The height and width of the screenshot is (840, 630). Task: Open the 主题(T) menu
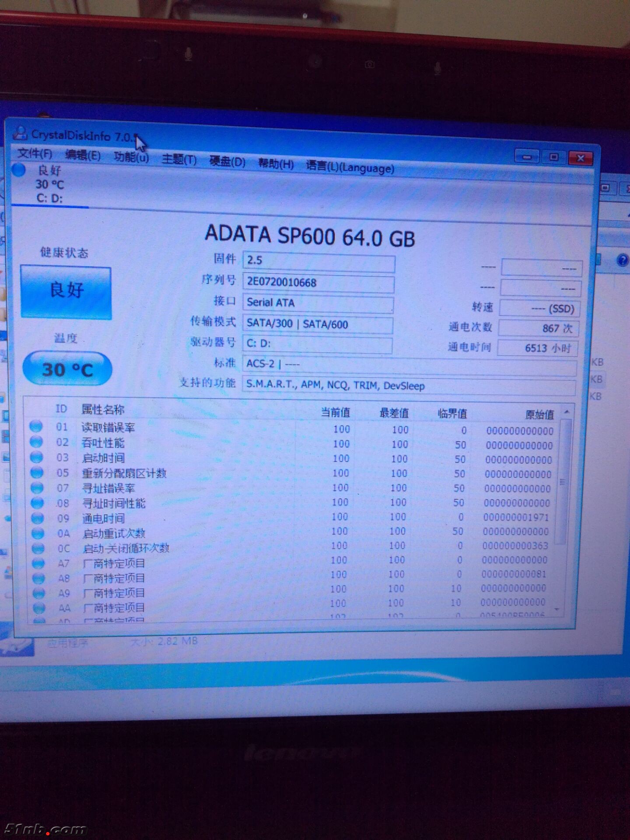179,159
